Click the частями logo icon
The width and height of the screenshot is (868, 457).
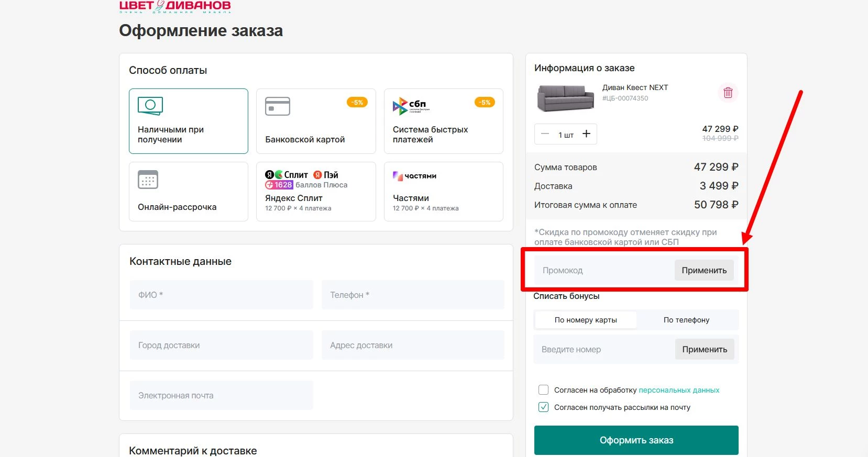(414, 176)
